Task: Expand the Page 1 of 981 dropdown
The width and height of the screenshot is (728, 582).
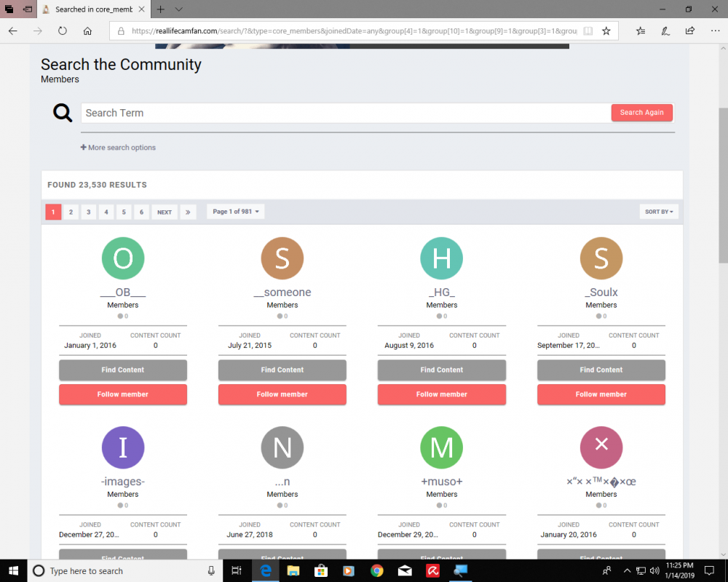Action: click(235, 212)
